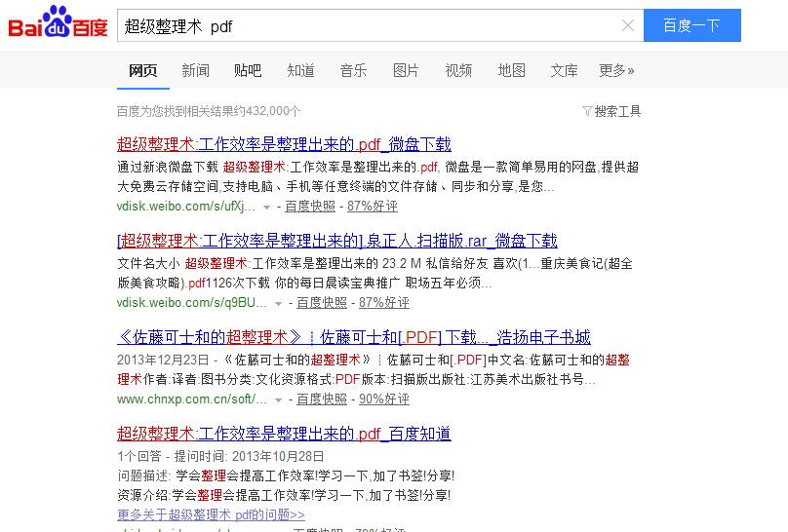Click the text 1个回答 - 提问时间: 2013年10月28日
The width and height of the screenshot is (788, 532).
tap(220, 456)
